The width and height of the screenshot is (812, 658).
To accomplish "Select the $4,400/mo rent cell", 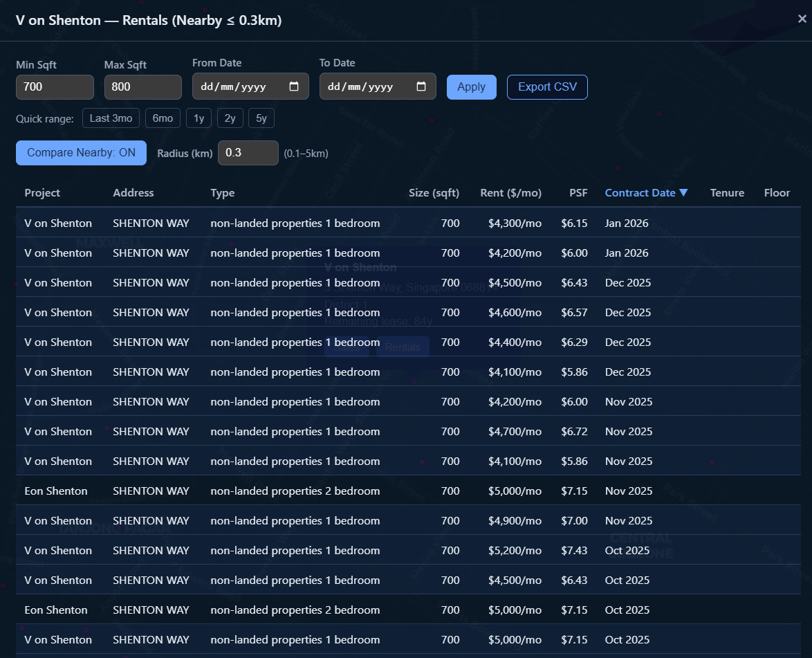I will pyautogui.click(x=515, y=342).
